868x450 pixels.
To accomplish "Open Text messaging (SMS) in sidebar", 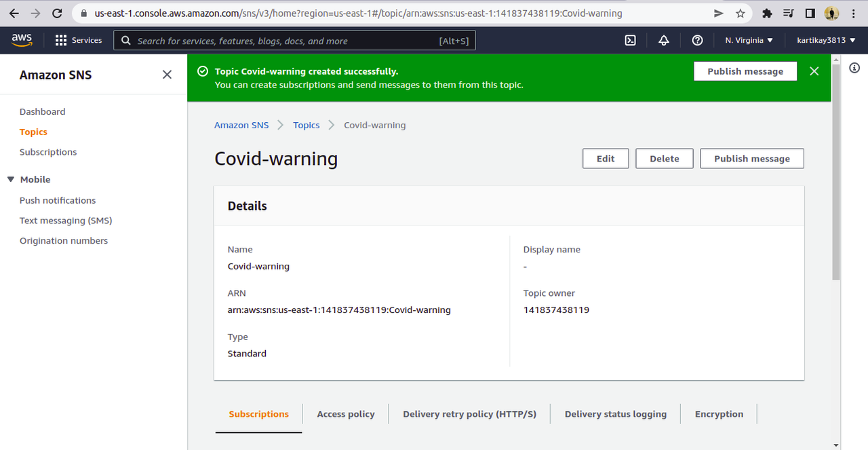I will [x=66, y=221].
